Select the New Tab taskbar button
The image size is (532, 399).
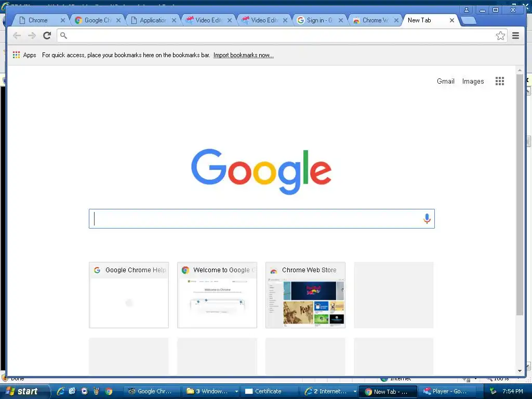click(389, 392)
